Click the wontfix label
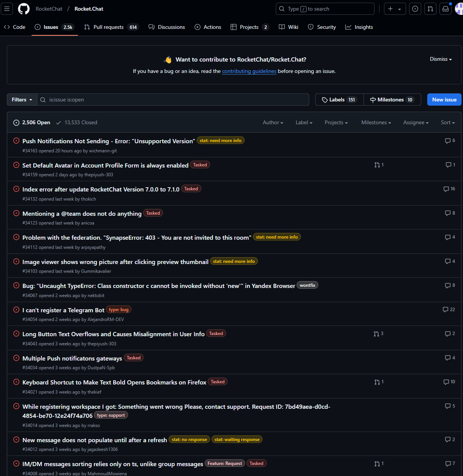Image resolution: width=463 pixels, height=476 pixels. click(x=307, y=285)
